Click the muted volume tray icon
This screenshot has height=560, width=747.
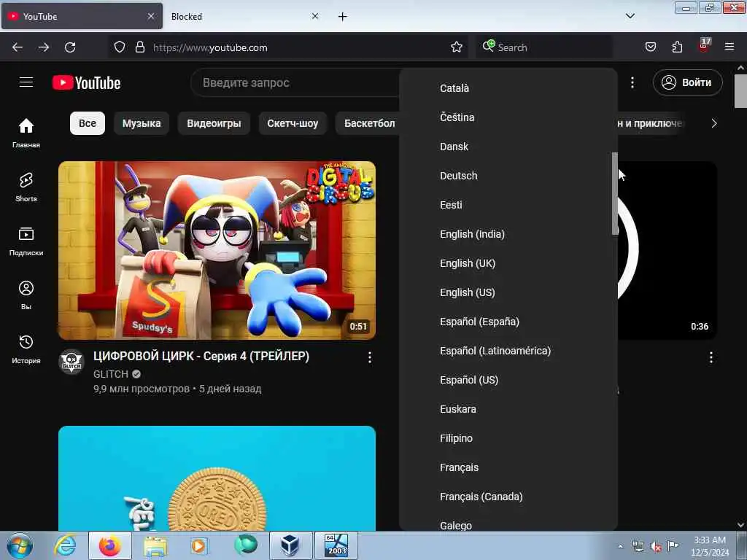tap(656, 547)
